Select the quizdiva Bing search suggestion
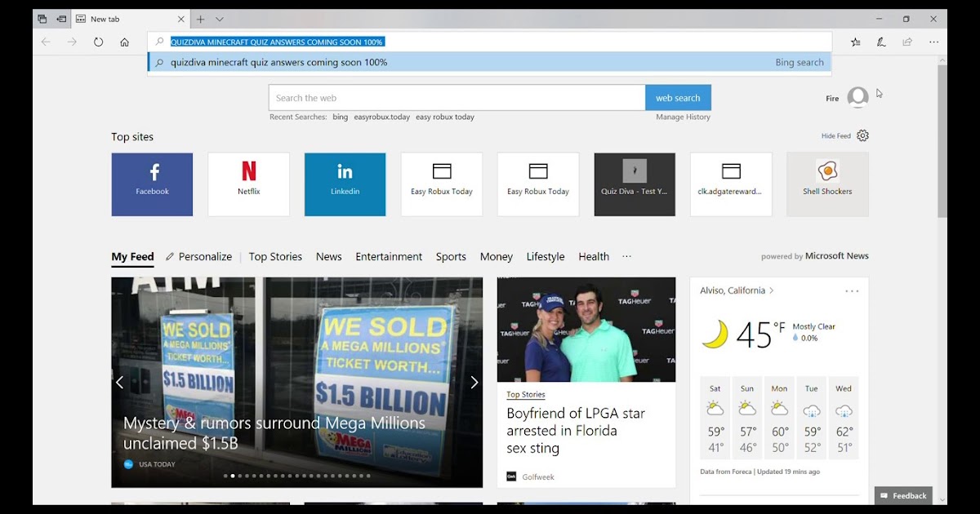This screenshot has width=980, height=514. [489, 62]
